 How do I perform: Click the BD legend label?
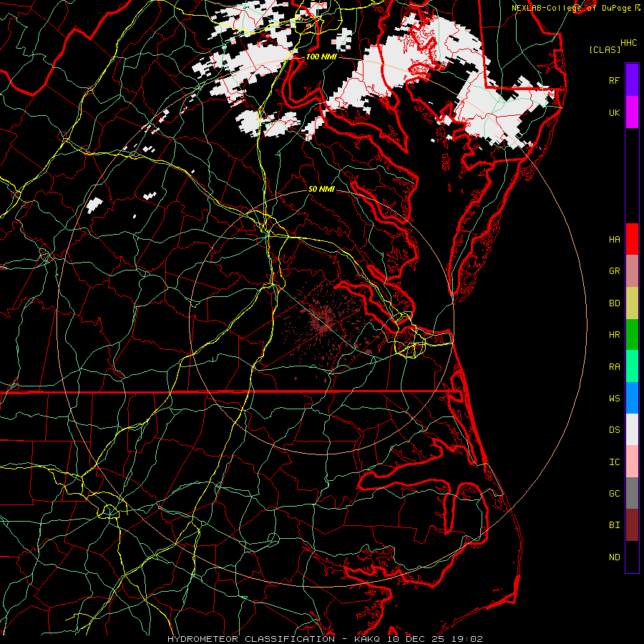614,303
